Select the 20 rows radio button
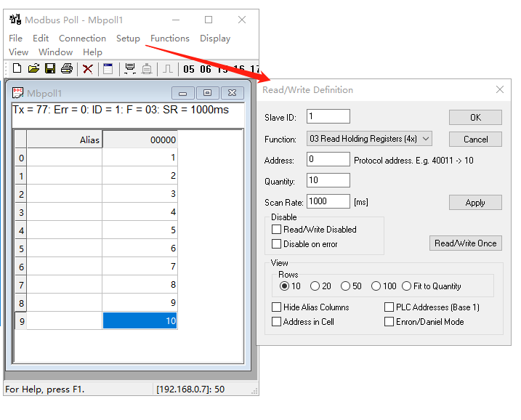Screen dimensions: 521x420 tap(315, 286)
